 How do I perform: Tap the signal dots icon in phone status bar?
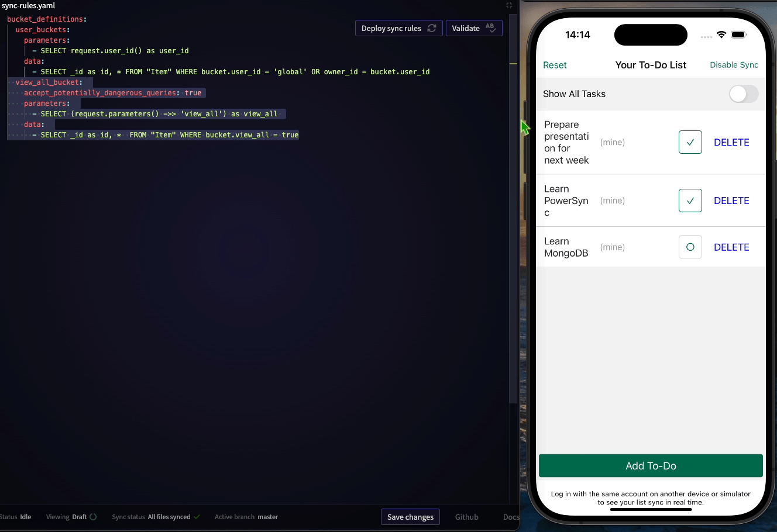point(706,36)
